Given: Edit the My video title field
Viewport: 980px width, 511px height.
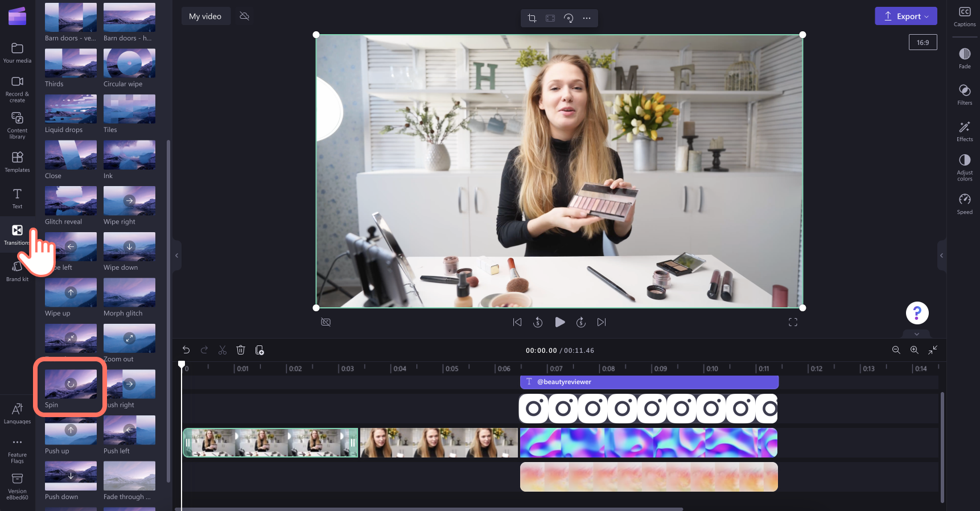Looking at the screenshot, I should (x=205, y=16).
